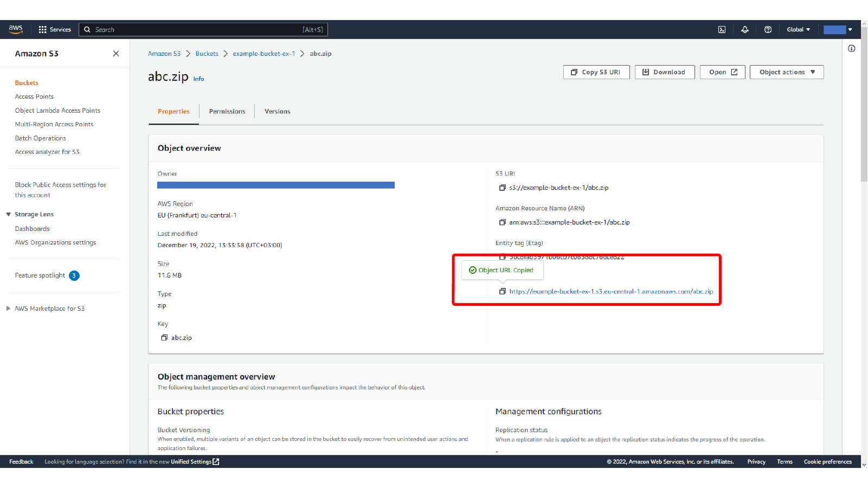Open the notifications bell
This screenshot has height=488, width=868.
745,30
